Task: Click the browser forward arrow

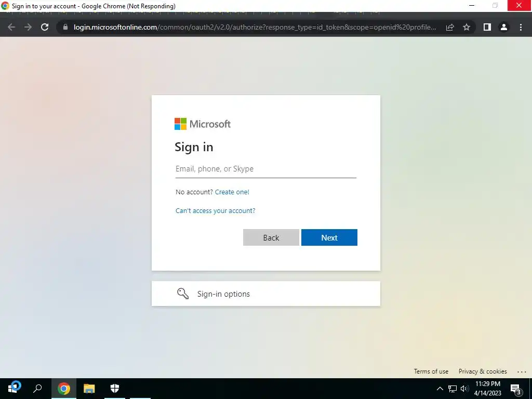Action: 28,27
